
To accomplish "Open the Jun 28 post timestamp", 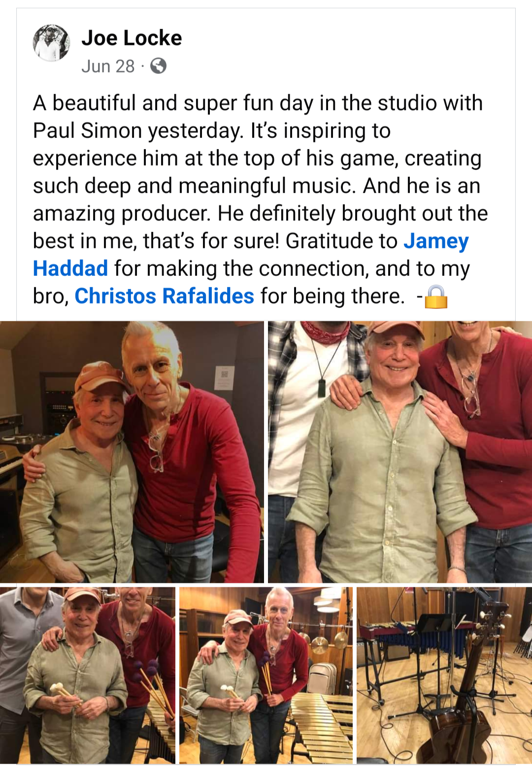I will click(108, 66).
